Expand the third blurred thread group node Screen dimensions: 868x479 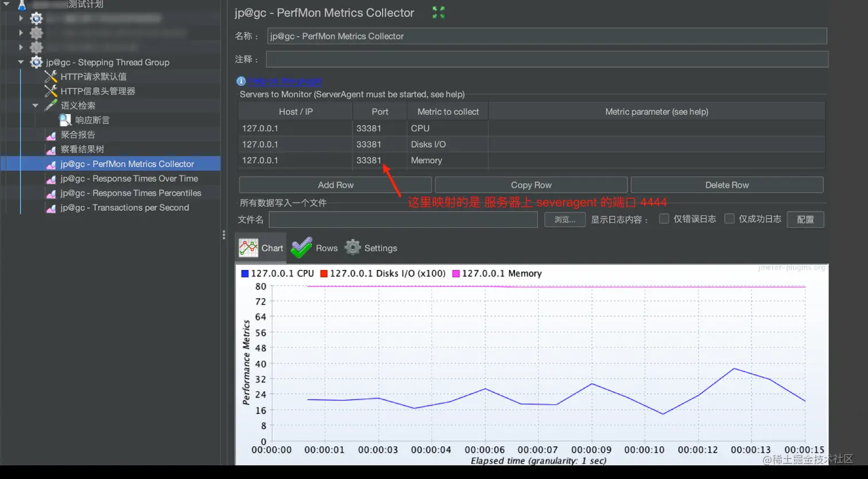click(21, 47)
